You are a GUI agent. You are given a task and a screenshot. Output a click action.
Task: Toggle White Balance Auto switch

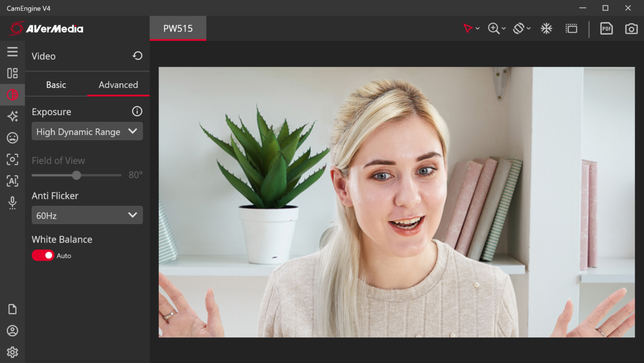pyautogui.click(x=43, y=255)
